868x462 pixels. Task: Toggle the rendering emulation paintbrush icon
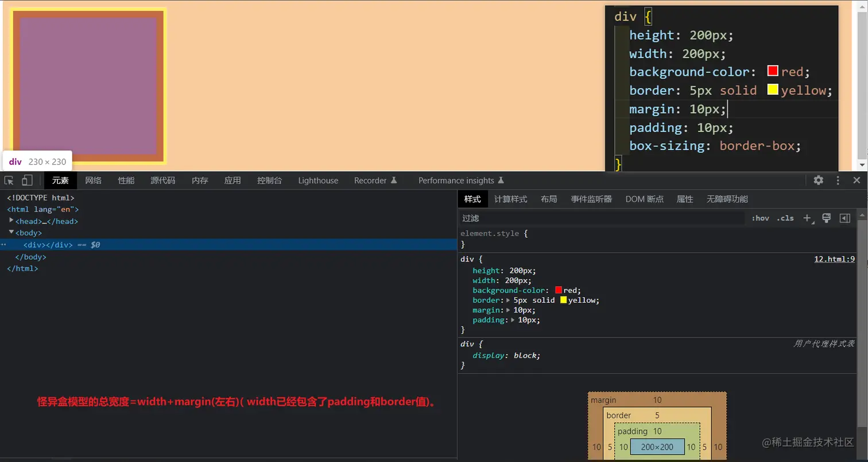tap(827, 218)
